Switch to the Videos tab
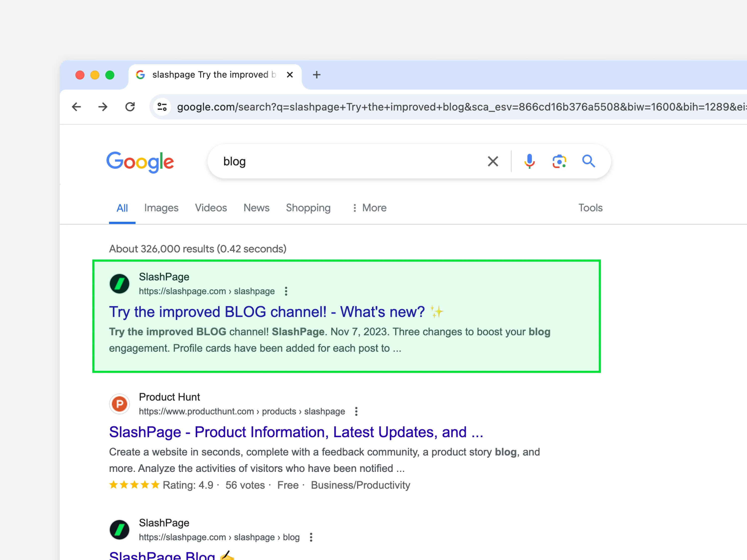The image size is (747, 560). click(211, 208)
